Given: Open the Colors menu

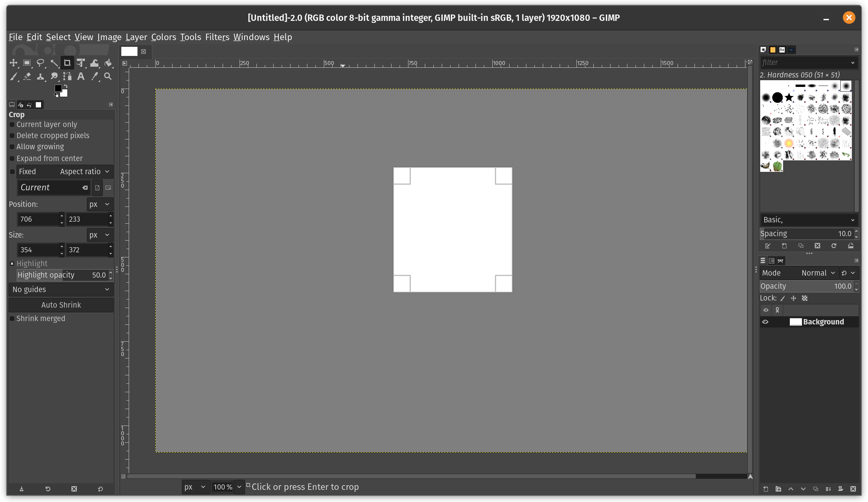Looking at the screenshot, I should [x=163, y=37].
